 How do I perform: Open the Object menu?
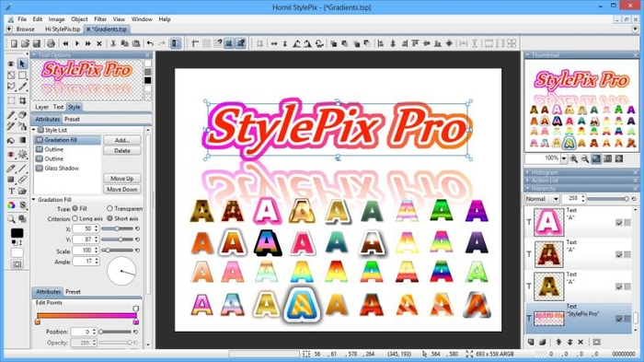[79, 19]
